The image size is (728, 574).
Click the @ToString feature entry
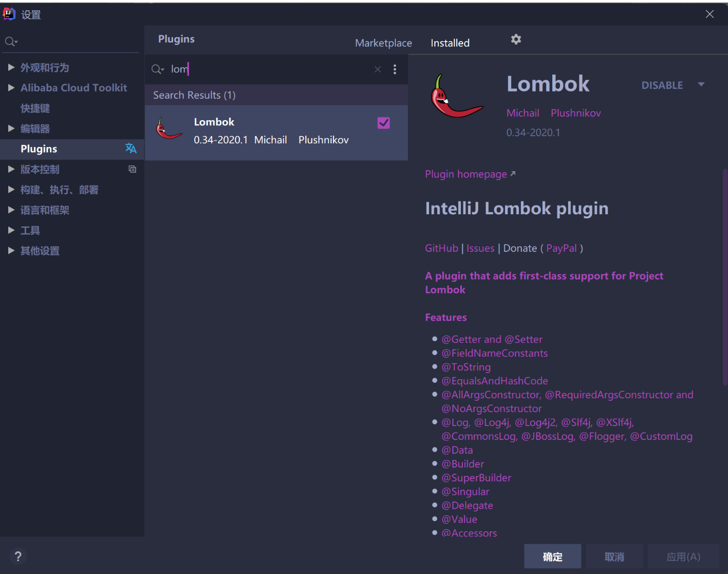(x=466, y=367)
